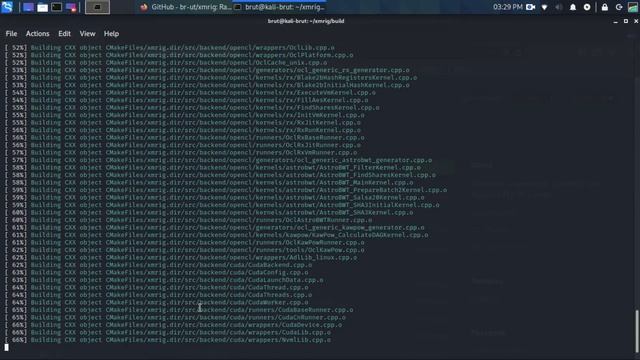Click the line ending CudaConfig.cpp.o
This screenshot has width=640, height=360.
156,273
